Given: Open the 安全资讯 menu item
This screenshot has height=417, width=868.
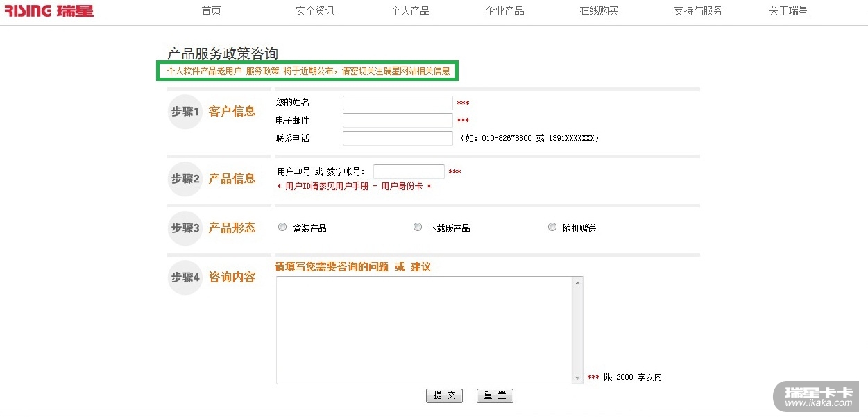Looking at the screenshot, I should pyautogui.click(x=315, y=10).
